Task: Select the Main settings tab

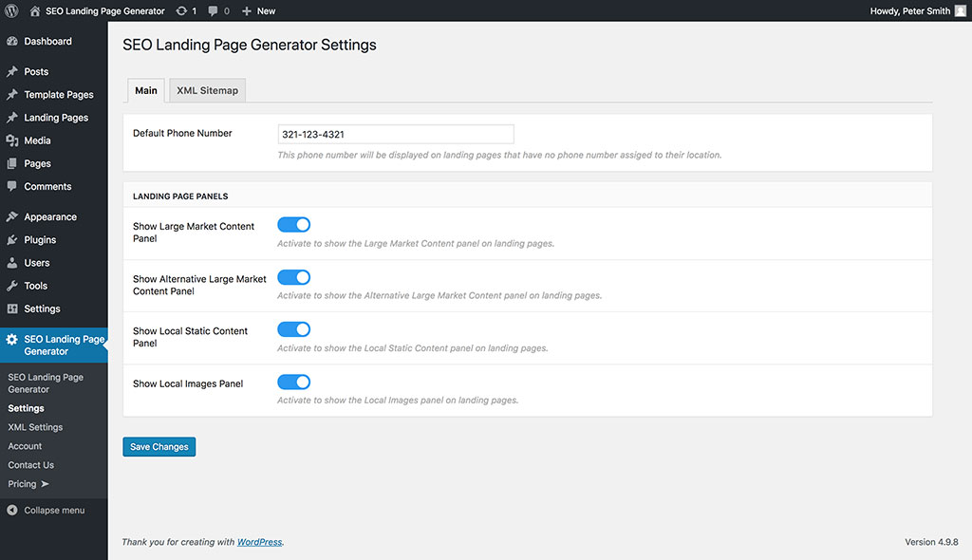Action: [x=145, y=90]
